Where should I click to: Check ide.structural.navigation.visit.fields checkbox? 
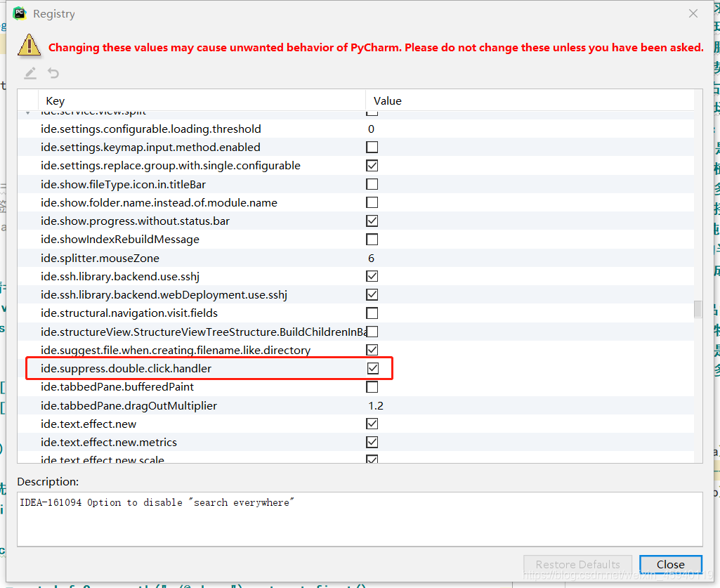pyautogui.click(x=372, y=313)
